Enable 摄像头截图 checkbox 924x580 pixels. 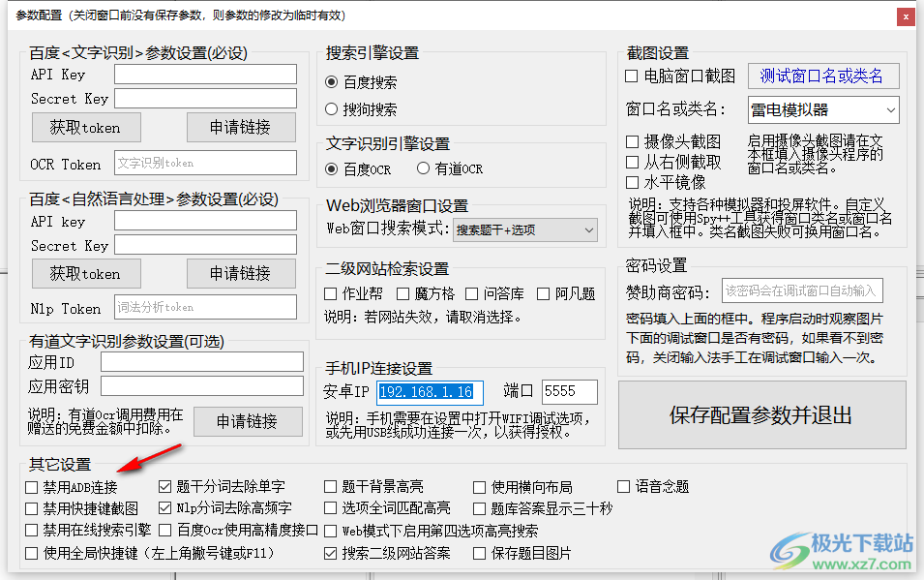633,141
